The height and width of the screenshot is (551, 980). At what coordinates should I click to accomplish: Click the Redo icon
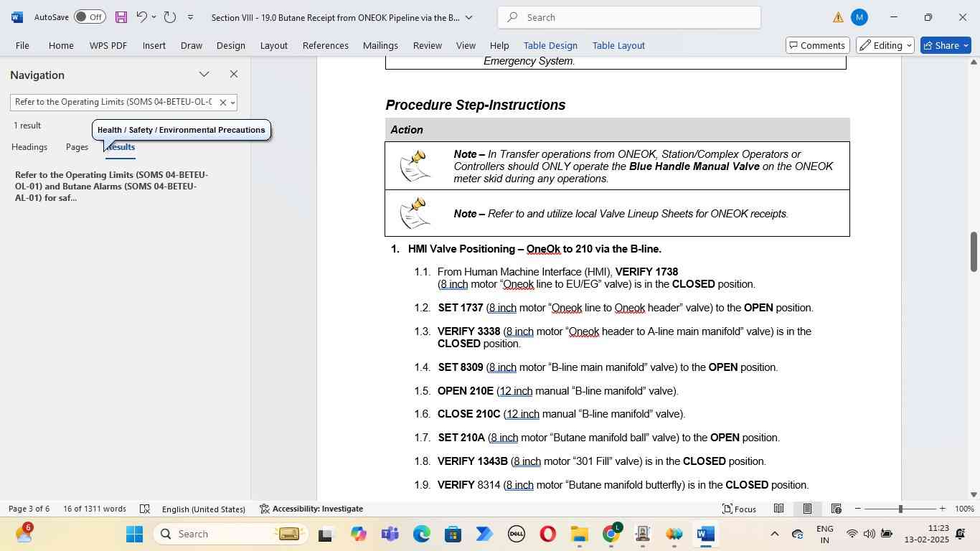[x=170, y=17]
